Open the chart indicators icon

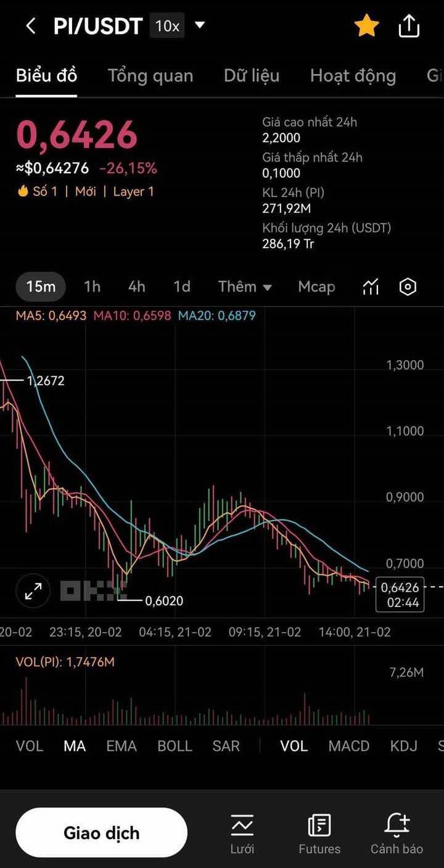click(x=371, y=287)
